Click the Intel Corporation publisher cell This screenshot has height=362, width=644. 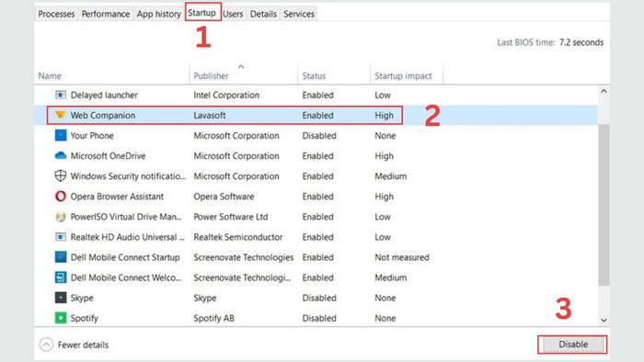tap(226, 96)
